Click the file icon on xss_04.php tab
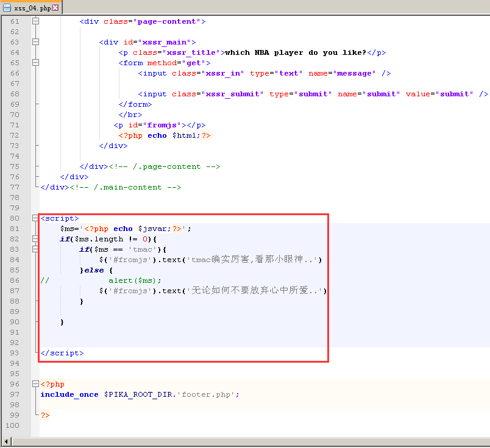Viewport: 490px width, 448px height. click(x=7, y=8)
